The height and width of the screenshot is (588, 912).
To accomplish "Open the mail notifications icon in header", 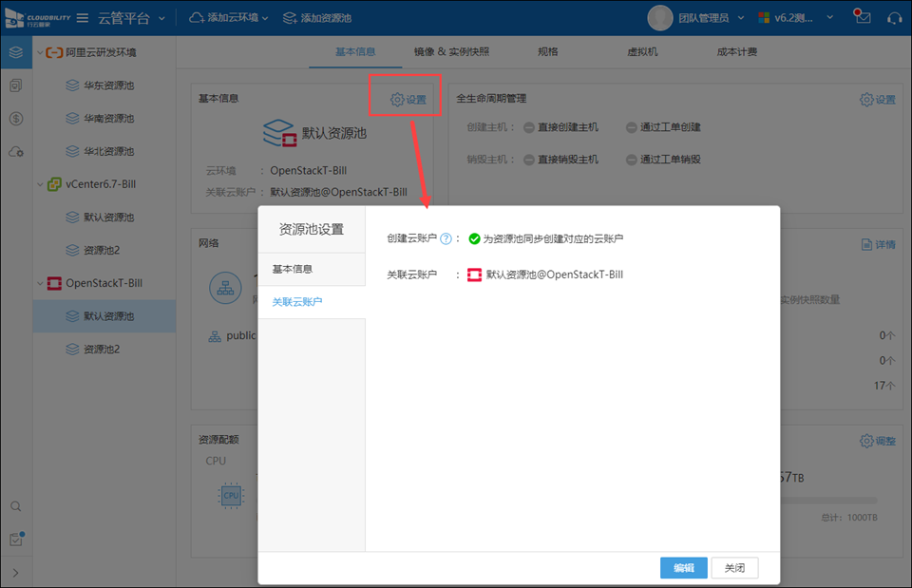I will pos(862,17).
